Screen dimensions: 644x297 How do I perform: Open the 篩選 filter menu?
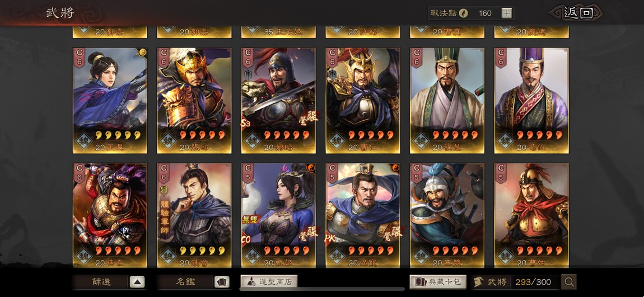[101, 282]
